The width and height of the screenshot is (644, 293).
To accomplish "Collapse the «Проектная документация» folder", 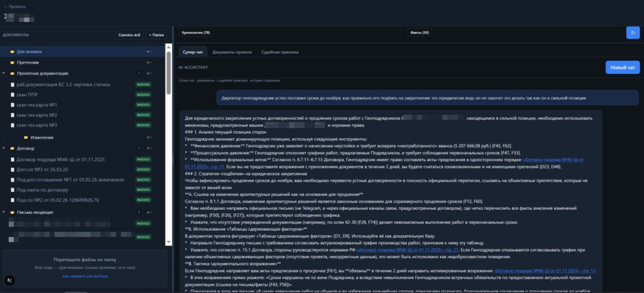I will pyautogui.click(x=4, y=74).
